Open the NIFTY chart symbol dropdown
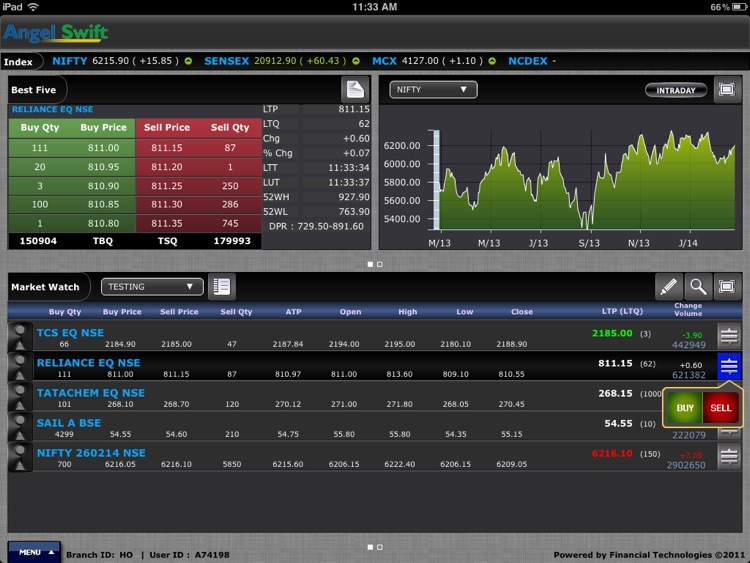The height and width of the screenshot is (563, 750). pos(433,89)
